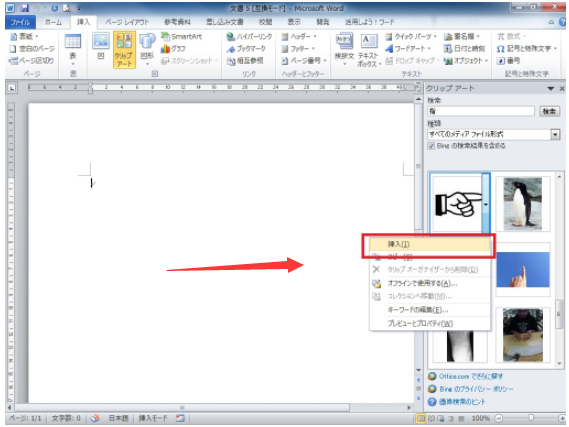
Task: Switch to the Home (ホーム) tab
Action: 53,22
